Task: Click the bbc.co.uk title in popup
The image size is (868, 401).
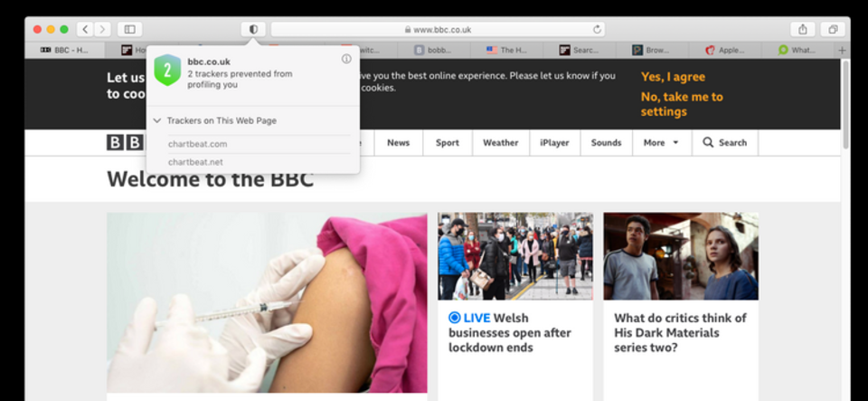Action: coord(209,62)
